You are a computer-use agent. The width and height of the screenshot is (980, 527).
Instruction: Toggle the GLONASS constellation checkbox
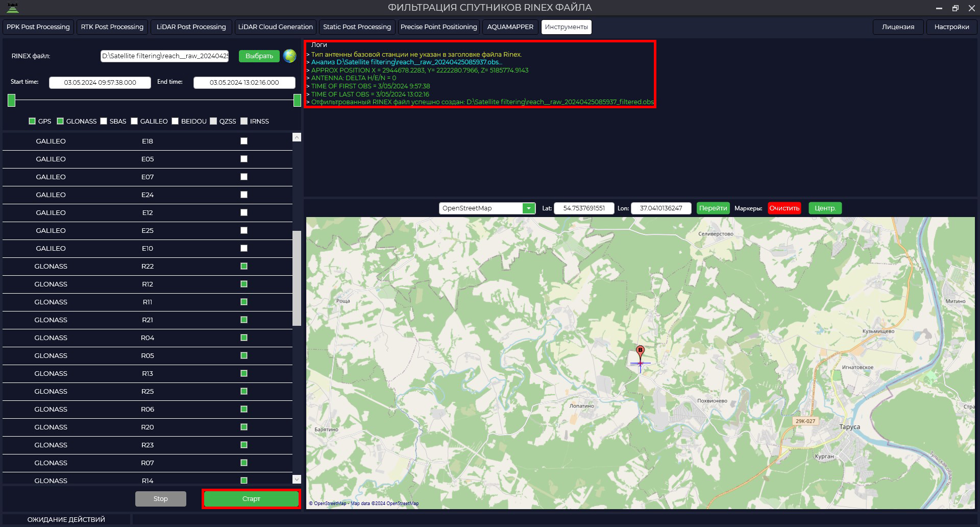pos(60,121)
